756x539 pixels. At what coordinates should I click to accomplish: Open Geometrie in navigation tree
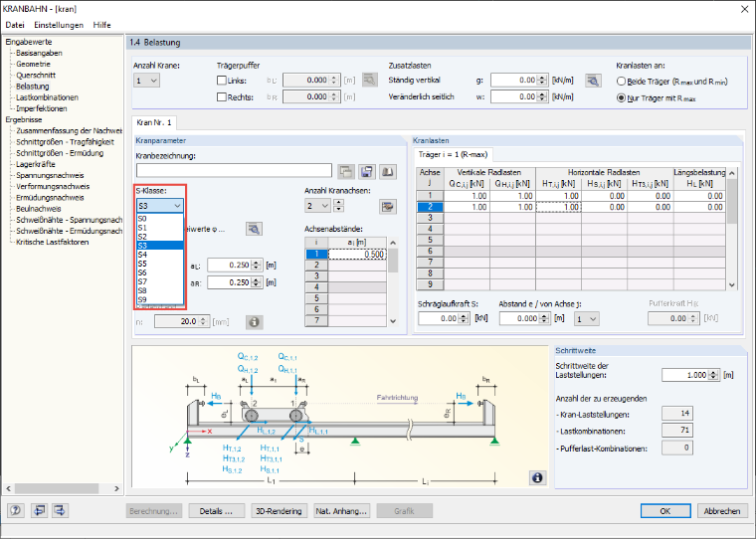click(33, 64)
